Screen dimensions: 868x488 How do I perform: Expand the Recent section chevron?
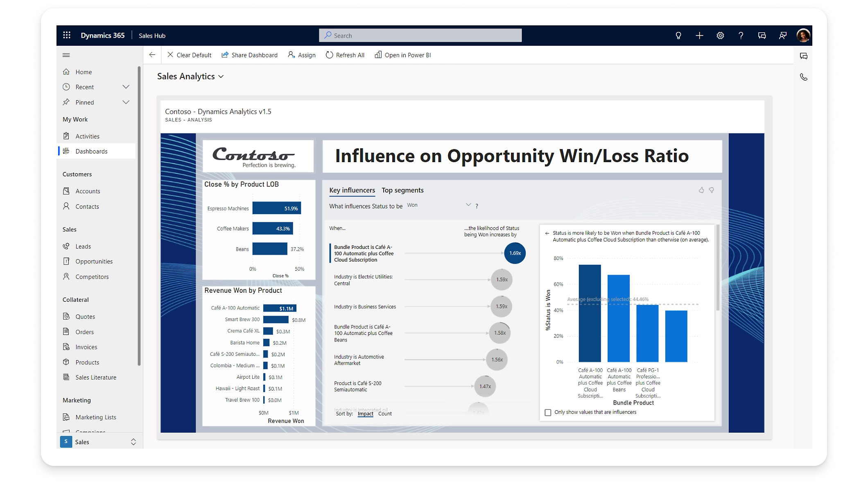[126, 87]
